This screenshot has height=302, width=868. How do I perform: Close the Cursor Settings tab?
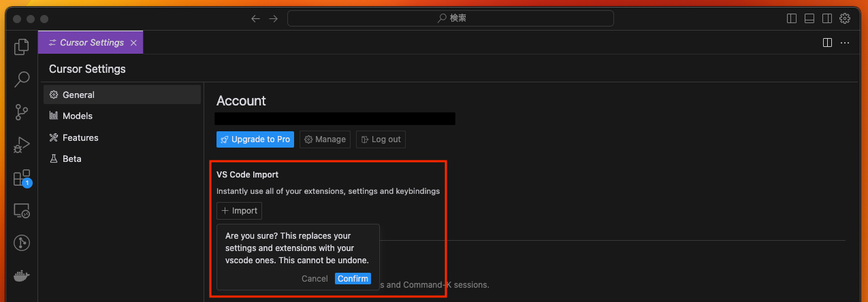[x=133, y=42]
